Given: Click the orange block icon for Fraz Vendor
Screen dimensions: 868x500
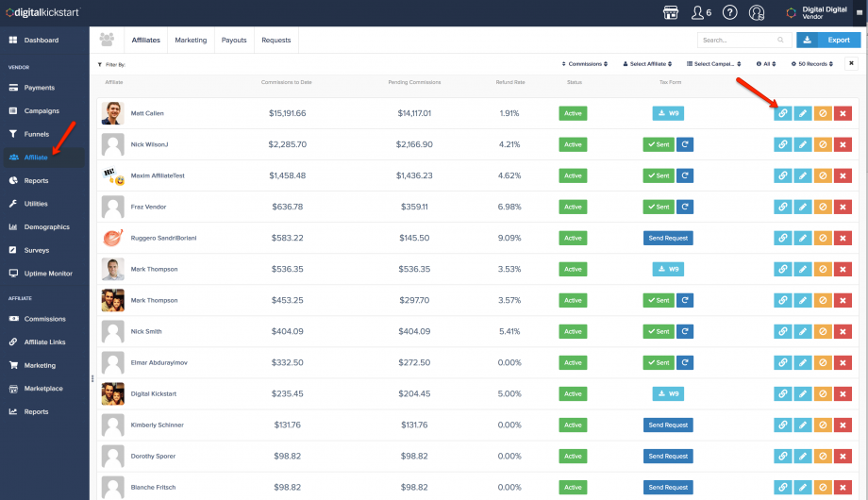Looking at the screenshot, I should [823, 207].
